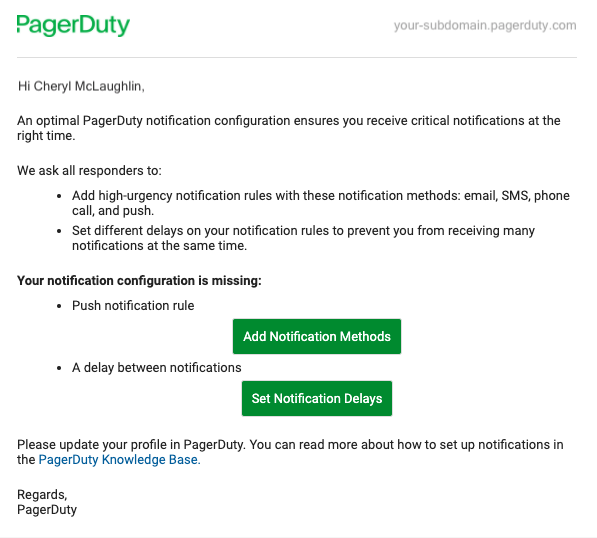This screenshot has height=538, width=597.
Task: Click the 'An optimal PagerDuty notification configuration' paragraph
Action: click(289, 128)
